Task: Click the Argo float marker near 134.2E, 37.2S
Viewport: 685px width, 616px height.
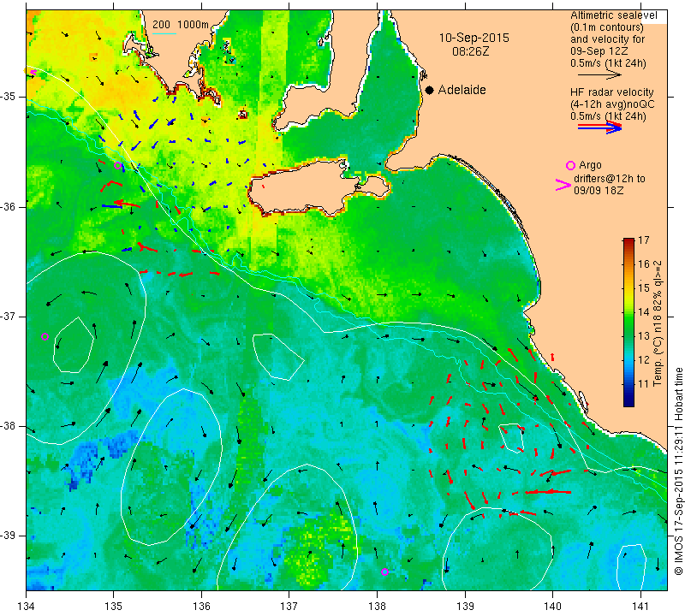Action: pos(45,336)
